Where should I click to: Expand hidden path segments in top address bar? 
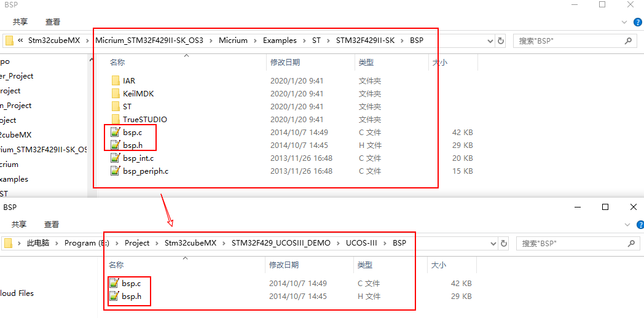[x=20, y=41]
